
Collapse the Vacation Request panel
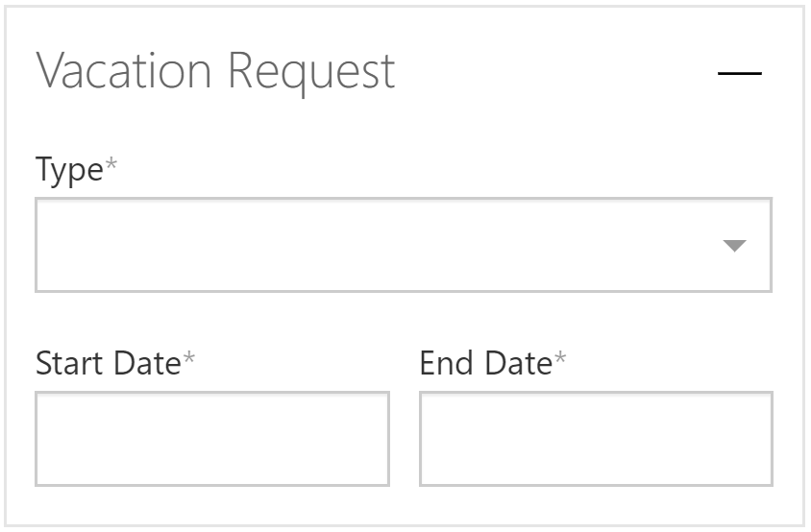[x=739, y=73]
